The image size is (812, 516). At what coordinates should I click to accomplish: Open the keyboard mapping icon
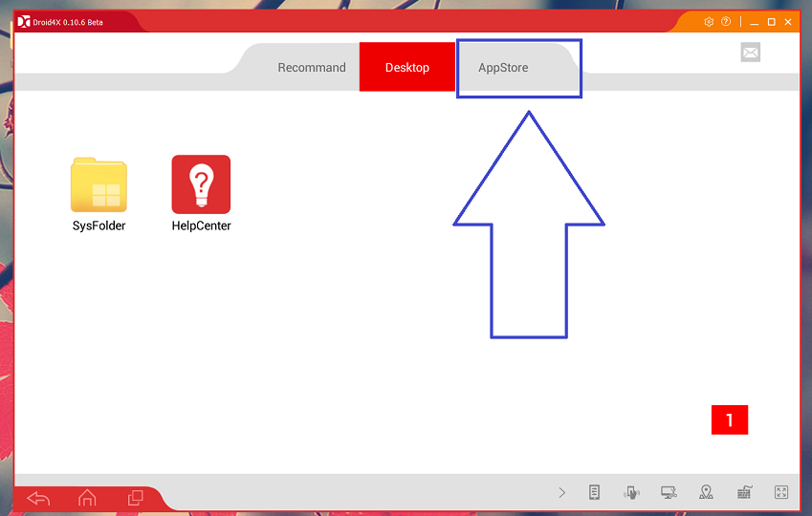pyautogui.click(x=744, y=492)
